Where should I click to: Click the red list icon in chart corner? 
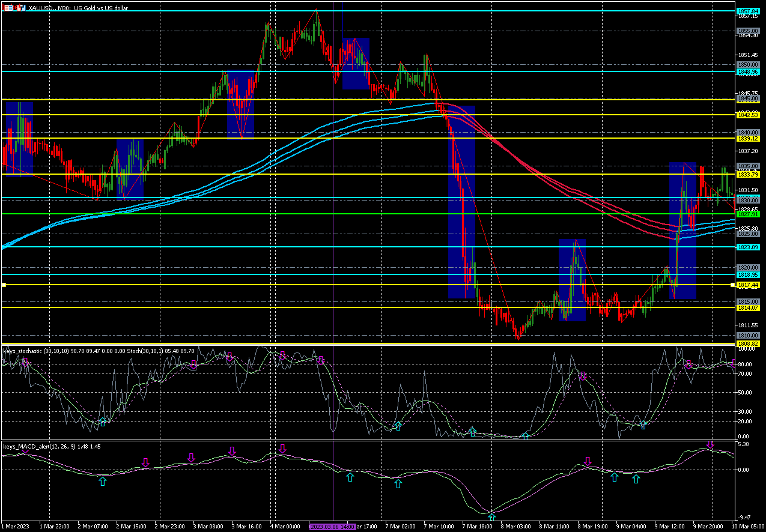pyautogui.click(x=8, y=7)
